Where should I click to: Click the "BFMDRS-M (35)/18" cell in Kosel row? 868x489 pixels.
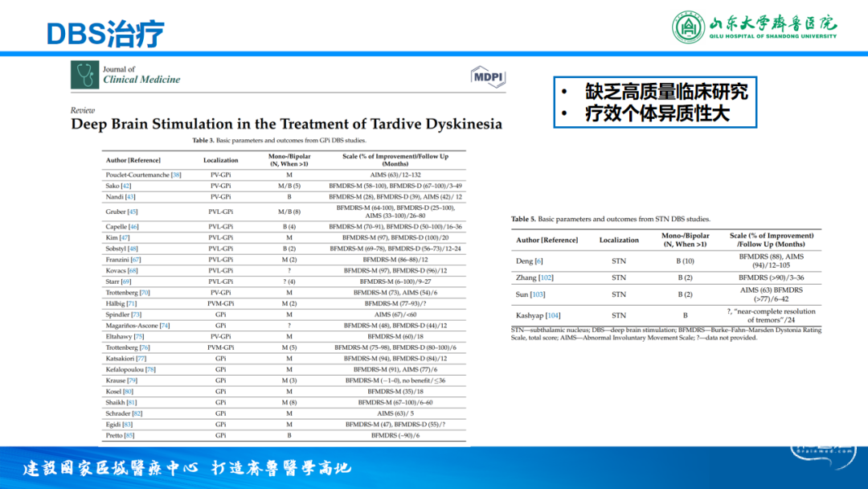pos(395,392)
